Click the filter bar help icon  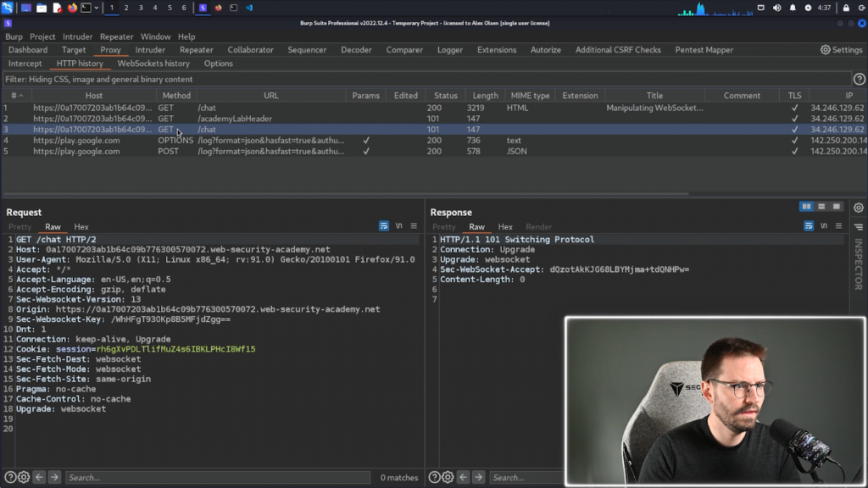tap(859, 79)
